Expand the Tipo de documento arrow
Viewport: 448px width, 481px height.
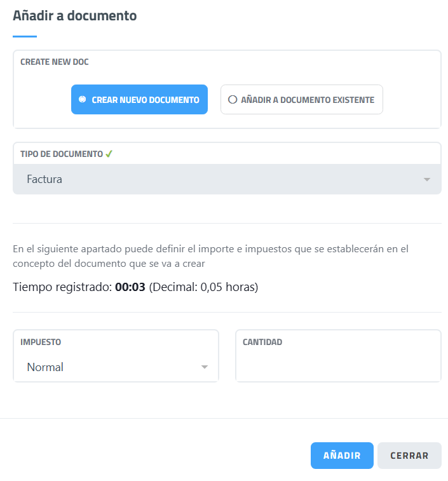coord(427,180)
